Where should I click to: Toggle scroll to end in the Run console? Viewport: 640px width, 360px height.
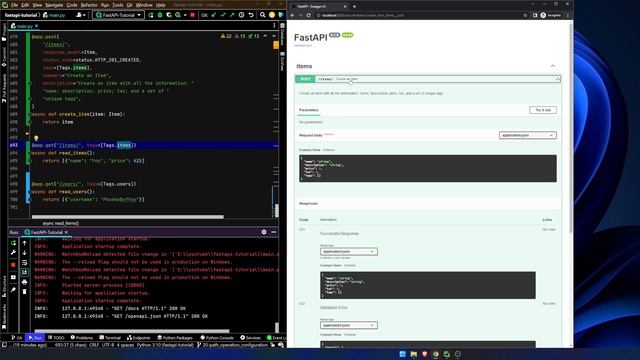24,272
